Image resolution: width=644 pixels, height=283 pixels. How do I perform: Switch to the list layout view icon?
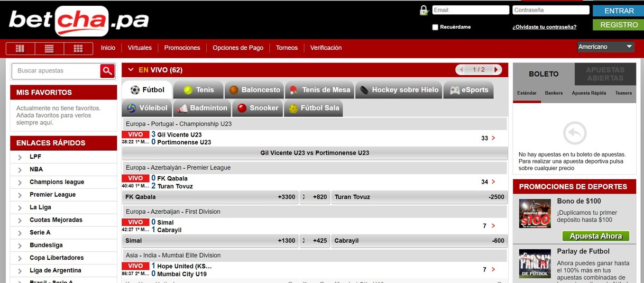pyautogui.click(x=49, y=49)
